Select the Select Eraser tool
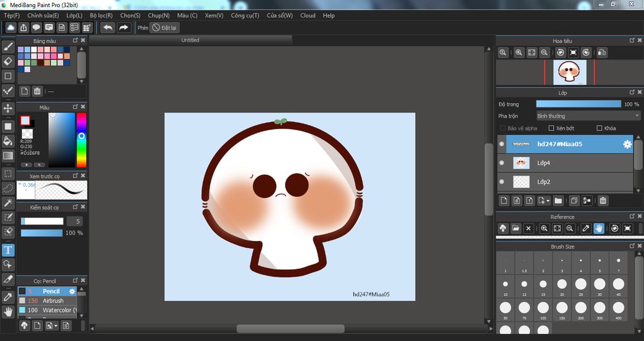The height and width of the screenshot is (341, 644). (8, 232)
